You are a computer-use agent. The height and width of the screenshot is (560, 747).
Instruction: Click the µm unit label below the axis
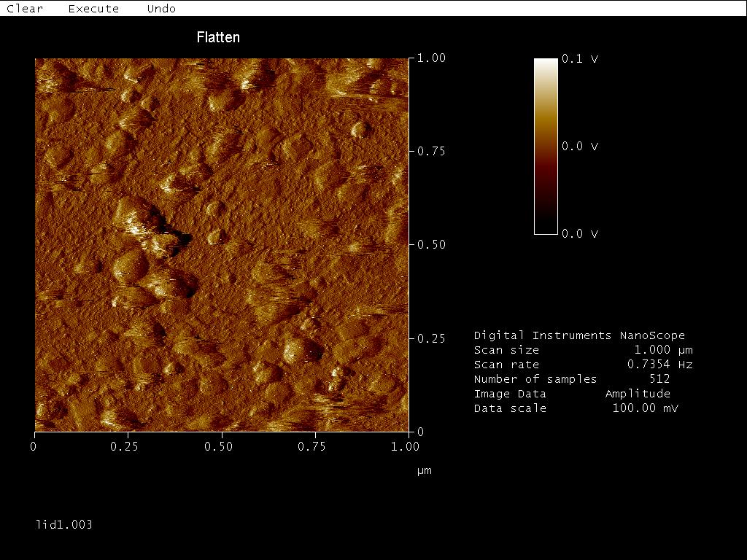425,470
